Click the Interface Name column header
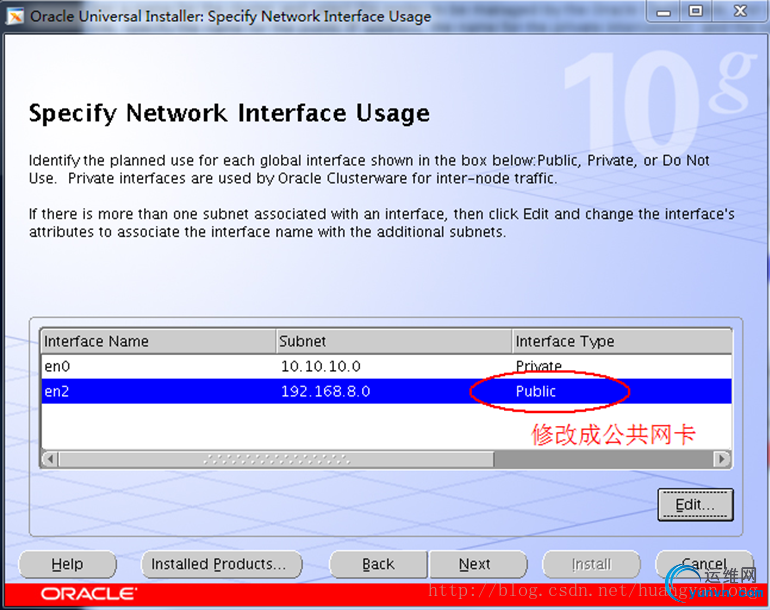The image size is (770, 610). [x=158, y=341]
